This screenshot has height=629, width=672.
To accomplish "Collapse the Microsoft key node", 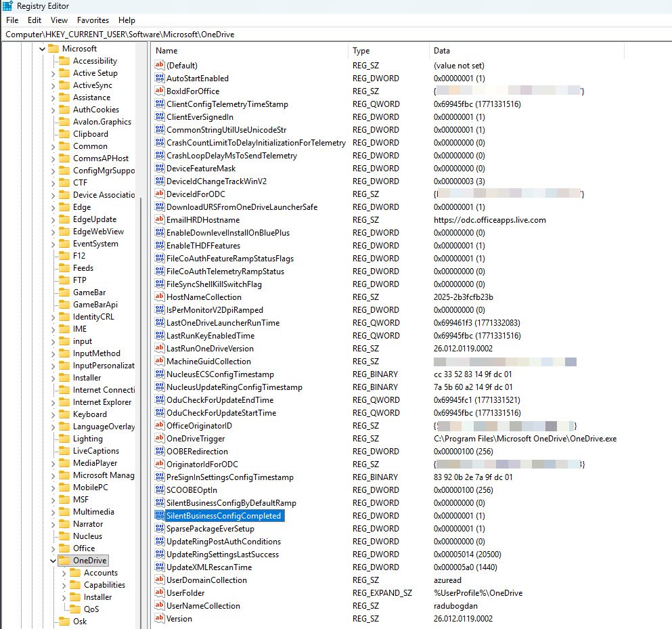I will point(43,49).
